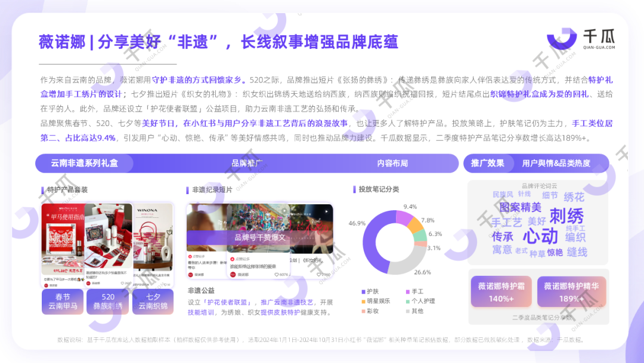Click the 特护产品套装 section heading

67,189
